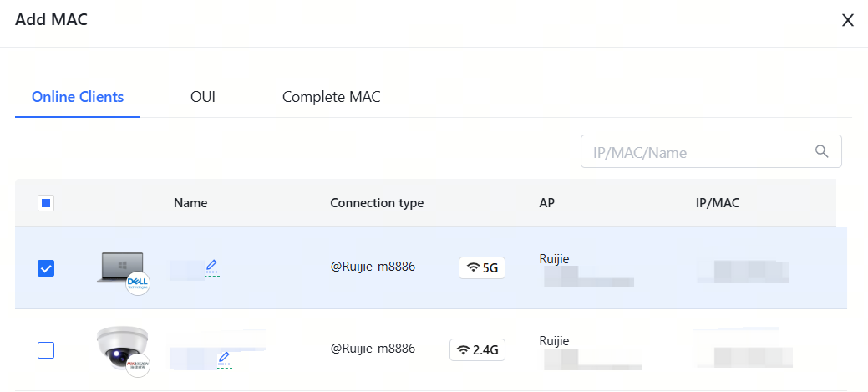Viewport: 868px width, 392px height.
Task: Click the Hikvision brand badge
Action: (x=137, y=365)
